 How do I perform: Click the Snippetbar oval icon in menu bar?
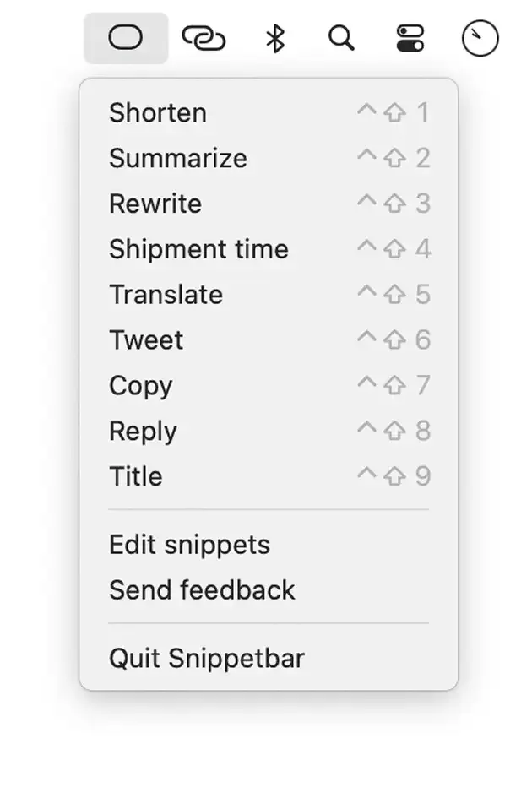click(125, 37)
